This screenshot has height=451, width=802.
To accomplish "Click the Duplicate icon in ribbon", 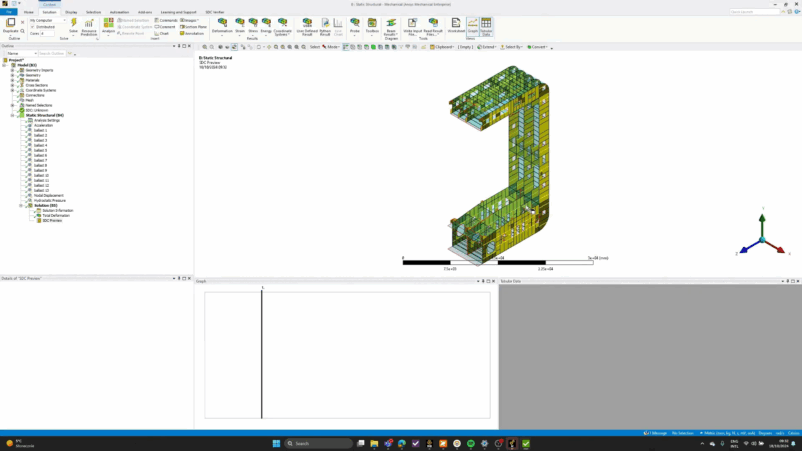I will pyautogui.click(x=10, y=24).
